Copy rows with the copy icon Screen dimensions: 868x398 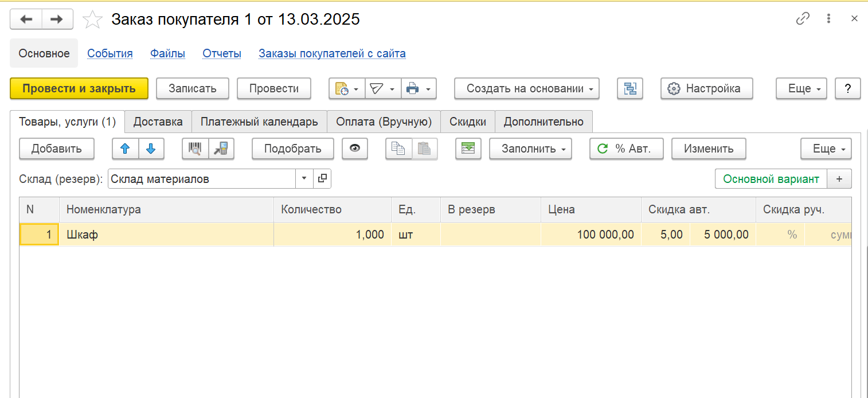(398, 149)
